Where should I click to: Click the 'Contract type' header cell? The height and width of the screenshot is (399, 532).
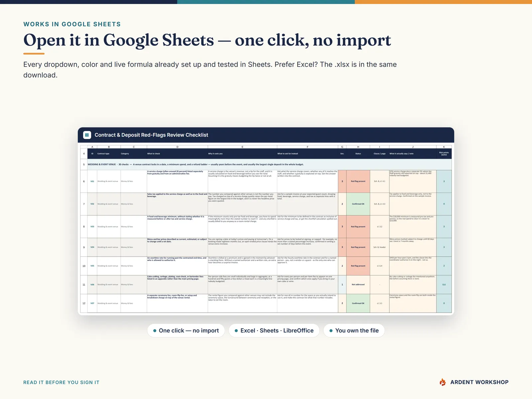[x=109, y=154]
